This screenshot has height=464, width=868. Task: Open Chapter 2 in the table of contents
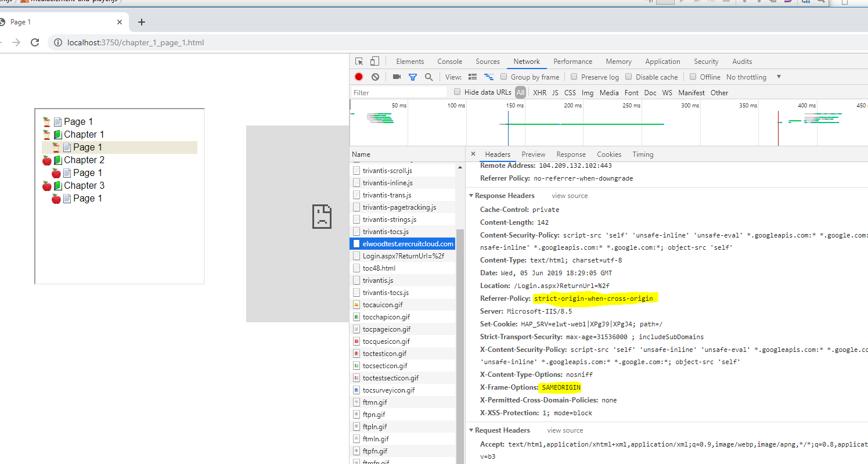(84, 160)
